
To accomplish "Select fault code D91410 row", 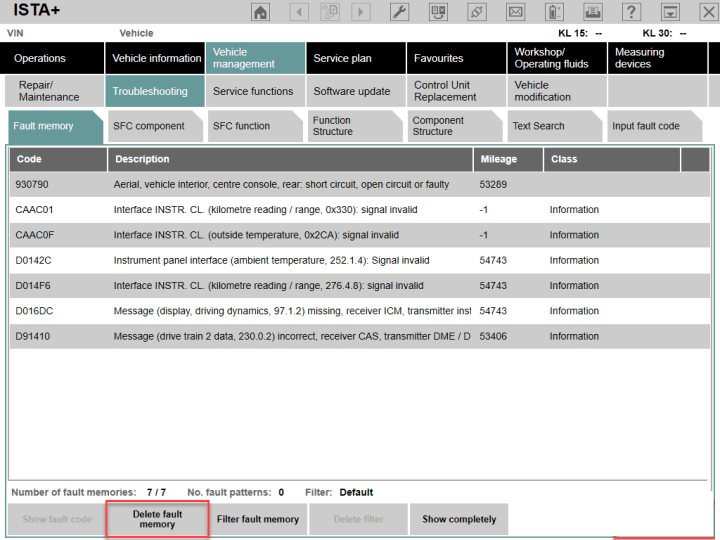I will click(360, 336).
